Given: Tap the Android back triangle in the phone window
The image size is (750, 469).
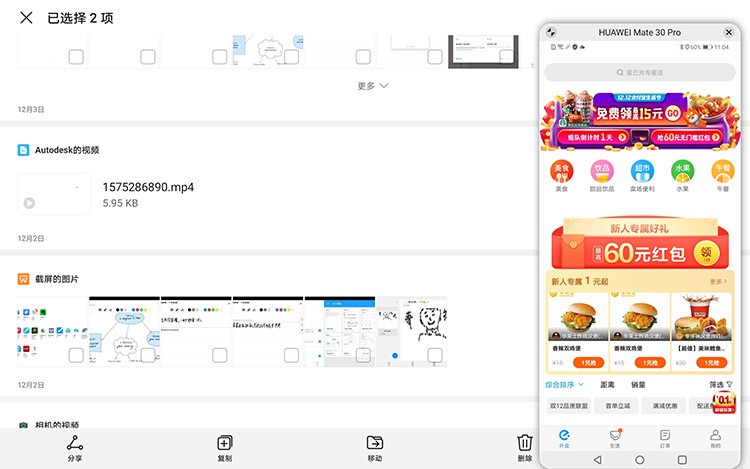Looking at the screenshot, I should point(597,460).
